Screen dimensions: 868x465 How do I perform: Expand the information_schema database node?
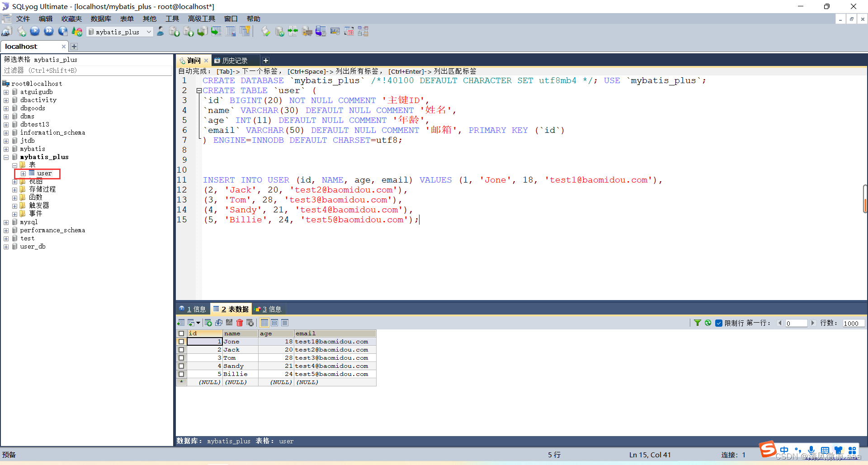[6, 133]
